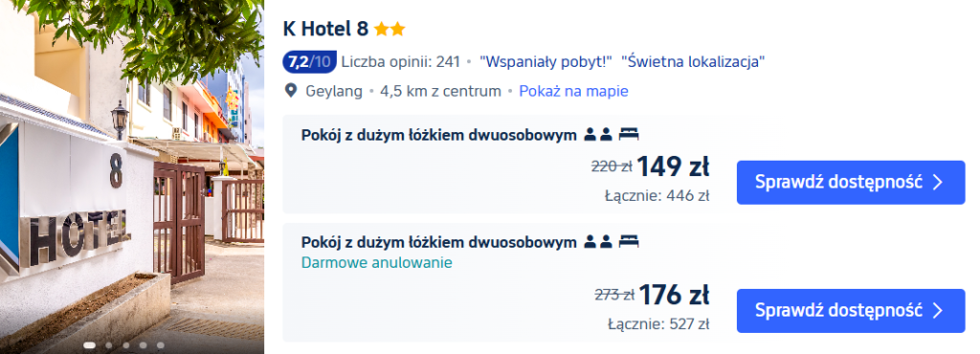Click the guest occupancy icon in second room row
Screen dimensions: 980x354
point(598,242)
